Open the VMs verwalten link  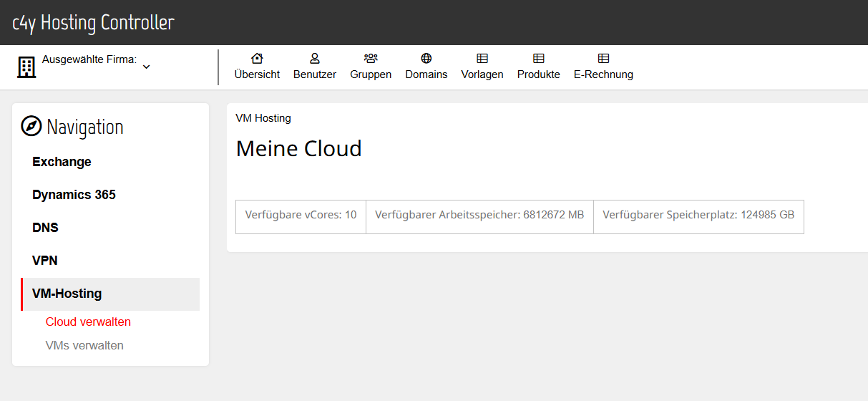[84, 346]
